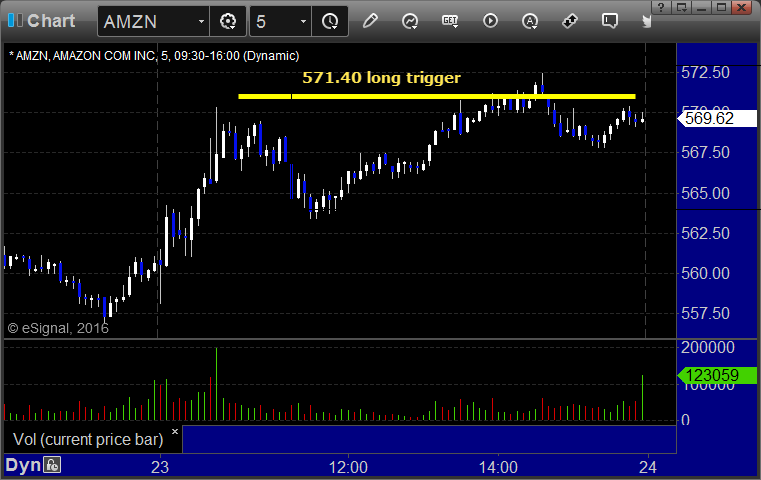Open the alerts 'A' circle icon
Screen dimensions: 761x480
pos(530,21)
